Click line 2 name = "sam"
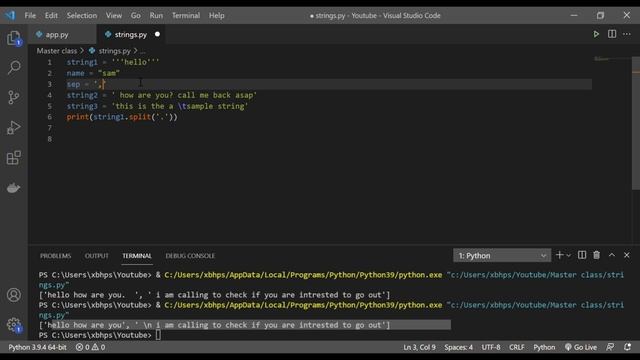 [93, 73]
